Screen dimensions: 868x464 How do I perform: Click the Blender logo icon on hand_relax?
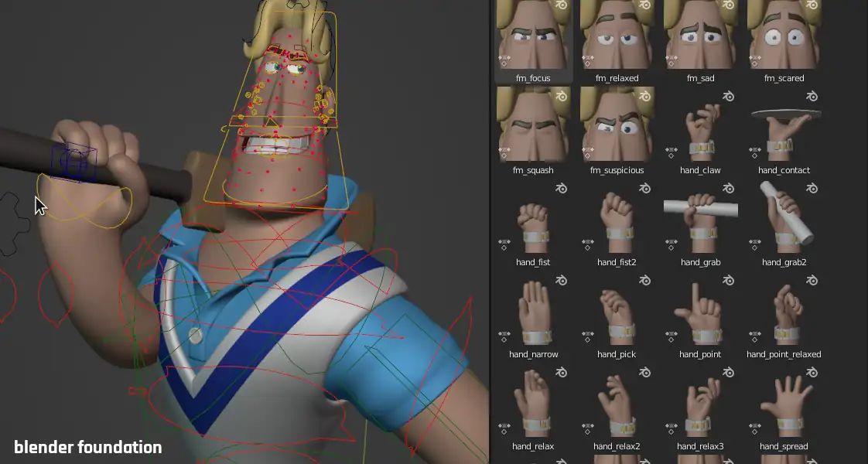point(562,373)
